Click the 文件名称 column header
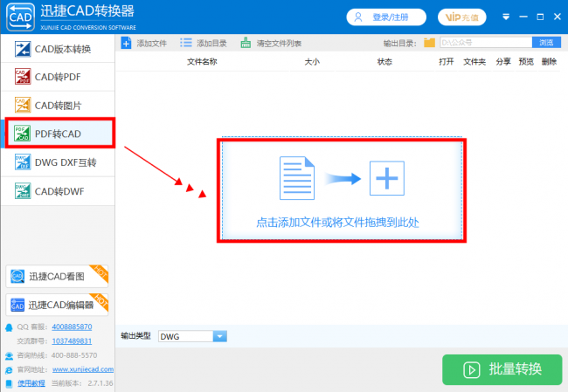The width and height of the screenshot is (568, 392). (x=202, y=61)
